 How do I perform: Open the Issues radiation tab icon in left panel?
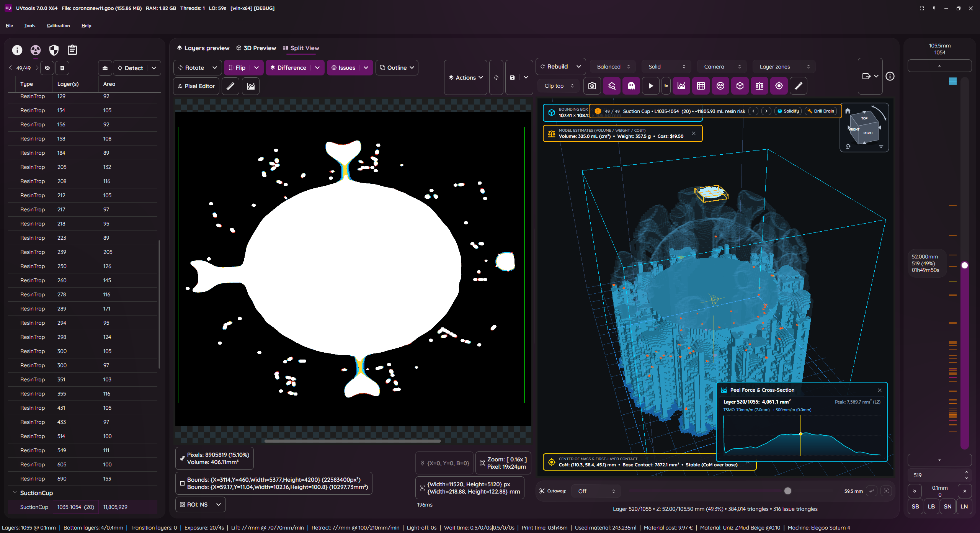pyautogui.click(x=35, y=50)
